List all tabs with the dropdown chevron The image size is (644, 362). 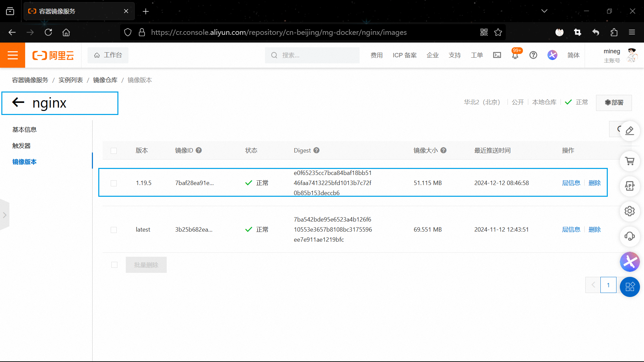click(544, 11)
